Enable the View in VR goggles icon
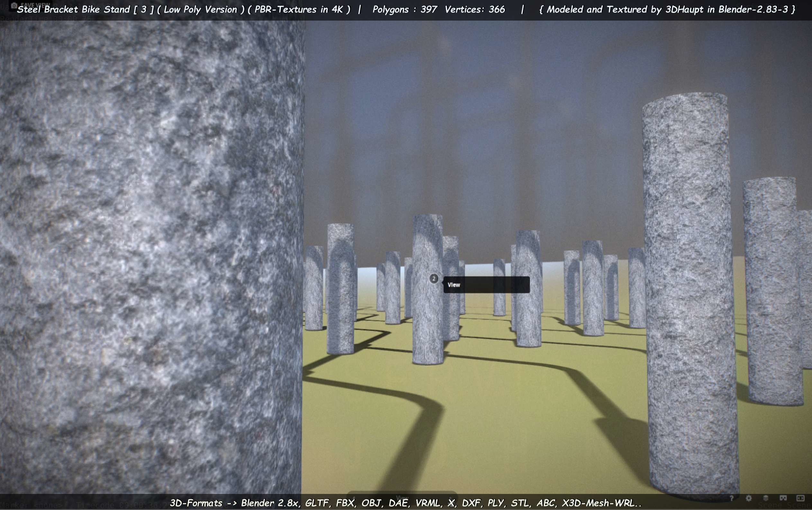Viewport: 812px width, 510px height. (783, 498)
